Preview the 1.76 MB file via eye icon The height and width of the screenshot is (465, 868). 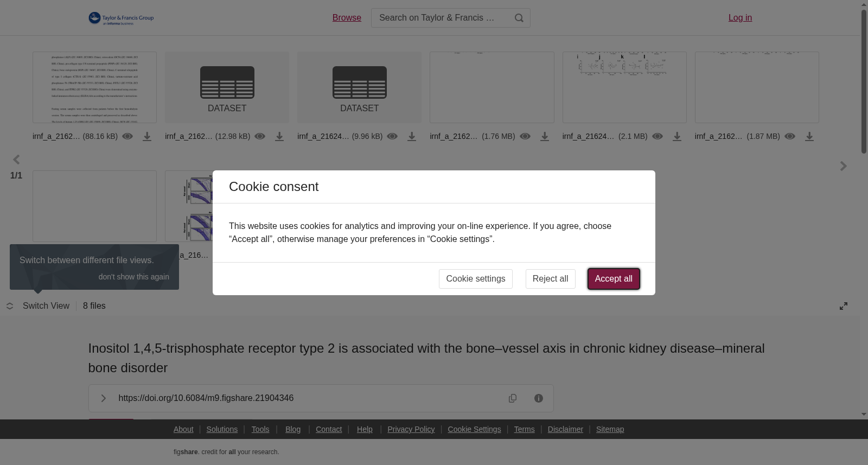click(525, 136)
